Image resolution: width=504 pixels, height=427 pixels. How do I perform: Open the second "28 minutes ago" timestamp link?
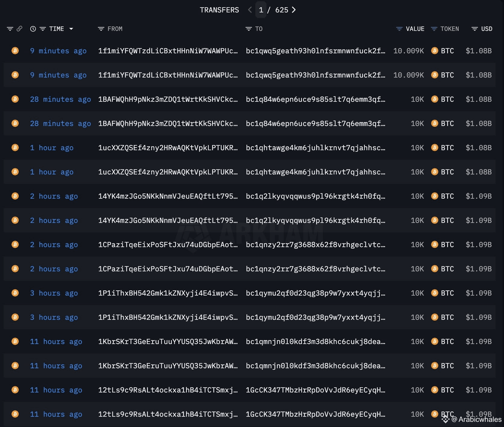point(61,124)
